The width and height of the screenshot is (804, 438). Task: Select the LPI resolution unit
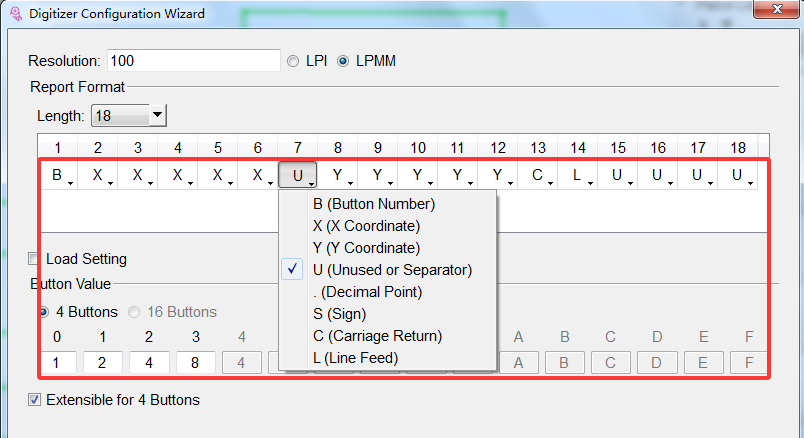(x=293, y=61)
